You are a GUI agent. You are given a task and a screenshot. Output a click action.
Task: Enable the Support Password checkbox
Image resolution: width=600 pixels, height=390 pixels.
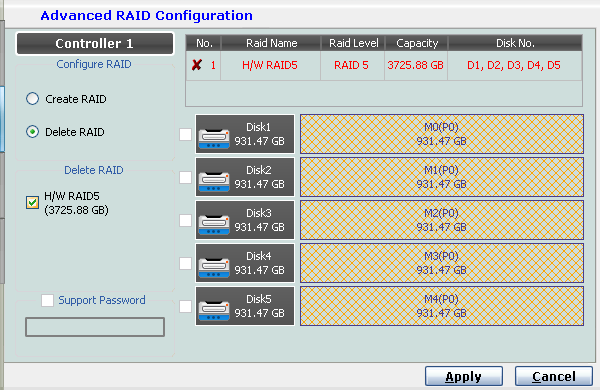47,300
